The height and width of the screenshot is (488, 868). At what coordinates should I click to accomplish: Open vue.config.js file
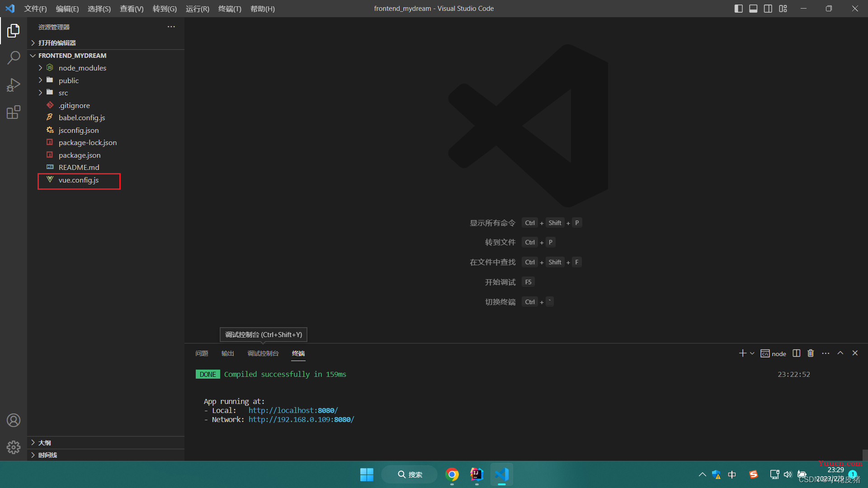pyautogui.click(x=106, y=180)
